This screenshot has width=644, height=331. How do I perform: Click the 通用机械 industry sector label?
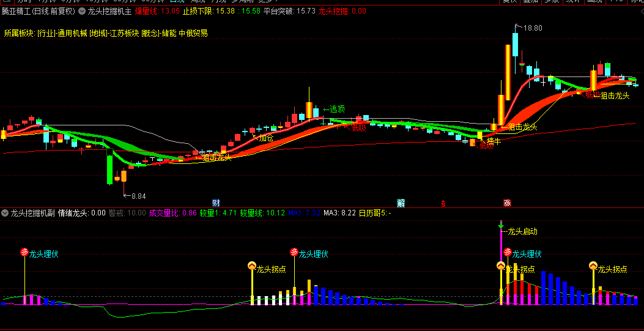coord(72,33)
